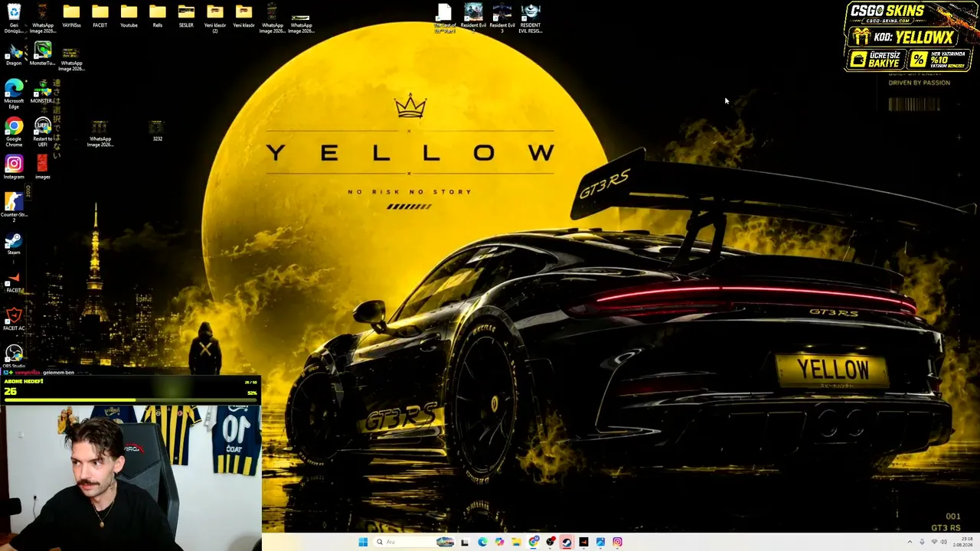Select the Resident Evil 3 shortcut
The height and width of the screenshot is (551, 980).
point(502,18)
